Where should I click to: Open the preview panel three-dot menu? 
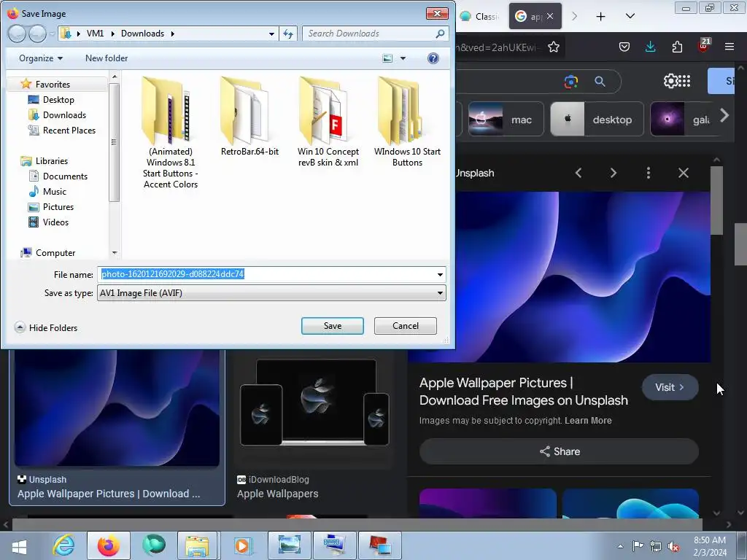[x=648, y=173]
